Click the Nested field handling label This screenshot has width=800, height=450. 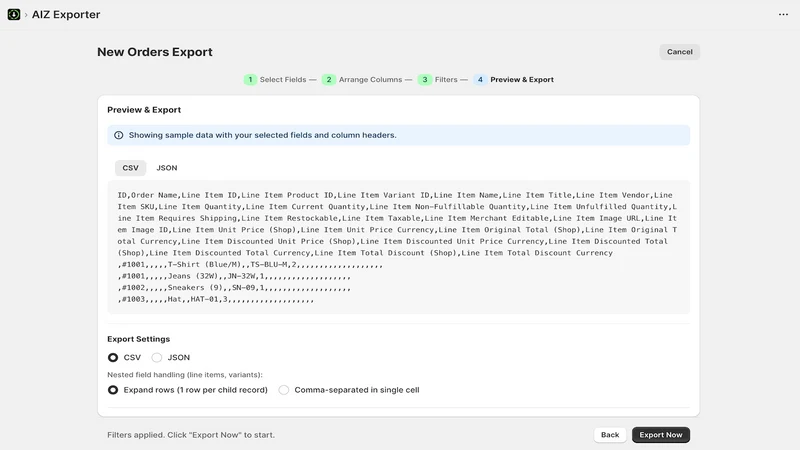185,374
